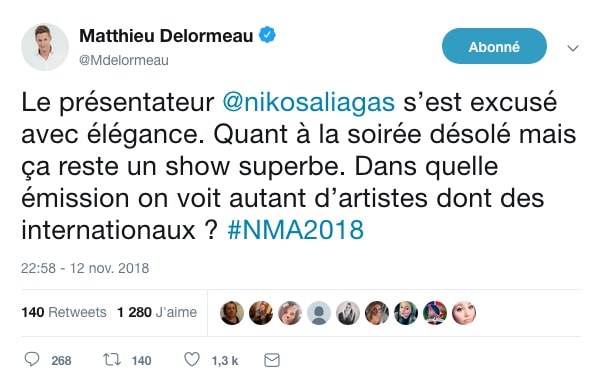Click the @Mdelormeau handle

coord(123,60)
